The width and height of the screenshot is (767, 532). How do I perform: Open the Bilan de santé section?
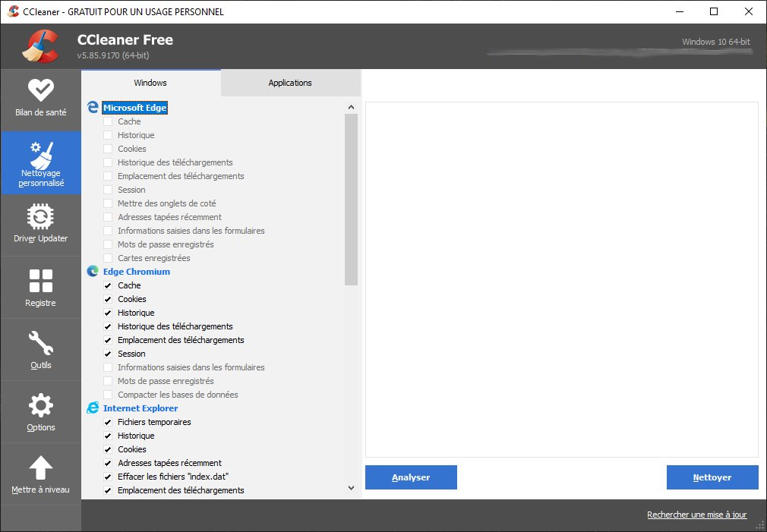click(x=40, y=99)
